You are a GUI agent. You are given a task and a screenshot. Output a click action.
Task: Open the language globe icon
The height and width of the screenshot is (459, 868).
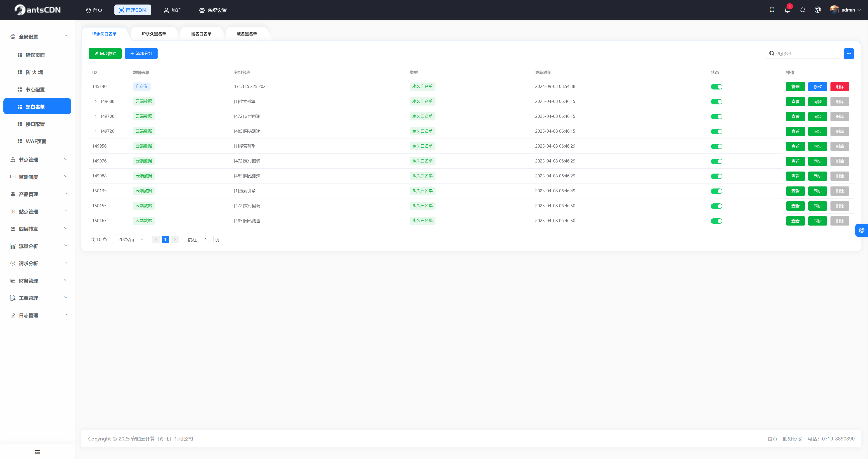[818, 10]
